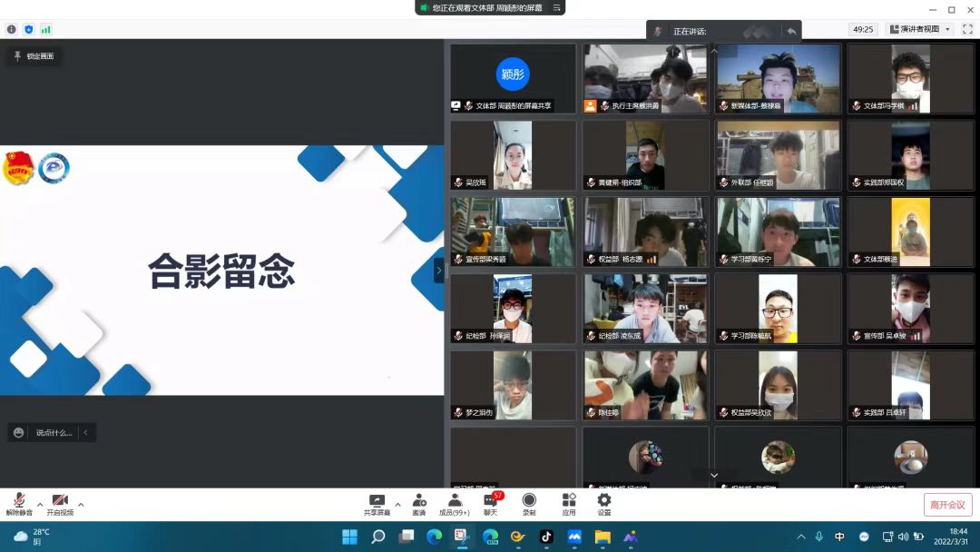Collapse the shared screen panel divider arrow
Image resolution: width=980 pixels, height=552 pixels.
coord(439,271)
